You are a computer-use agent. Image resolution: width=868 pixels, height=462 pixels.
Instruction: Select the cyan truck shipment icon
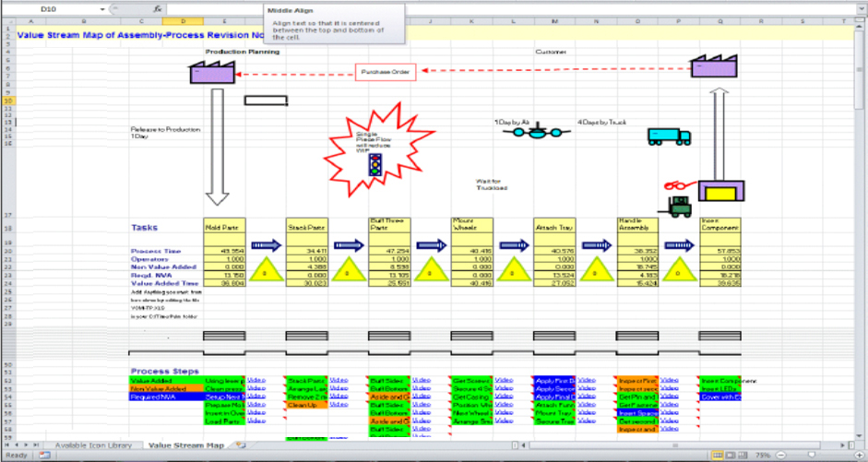click(669, 136)
